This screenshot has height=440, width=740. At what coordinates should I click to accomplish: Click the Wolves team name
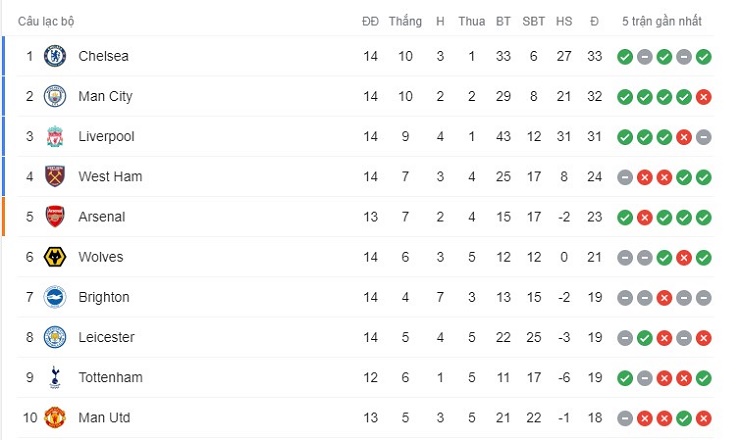100,257
